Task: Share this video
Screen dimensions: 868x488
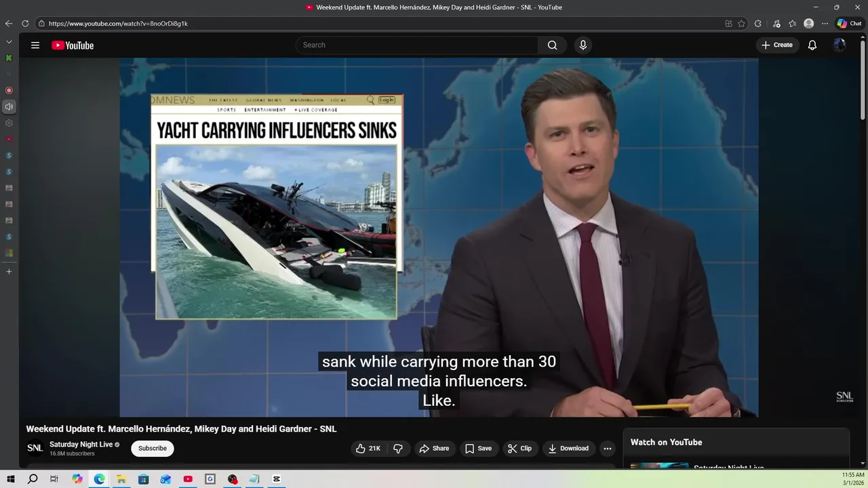Action: click(x=434, y=449)
